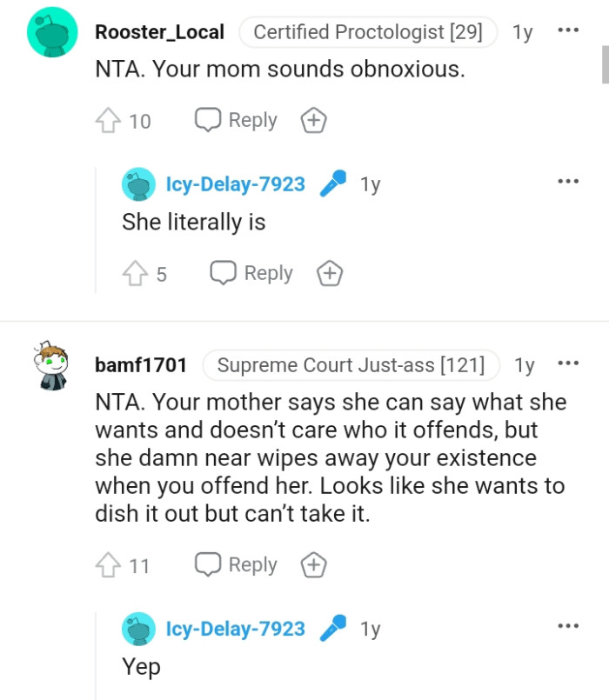This screenshot has height=700, width=609.
Task: Open more options for the "Yep" reply
Action: pyautogui.click(x=567, y=625)
